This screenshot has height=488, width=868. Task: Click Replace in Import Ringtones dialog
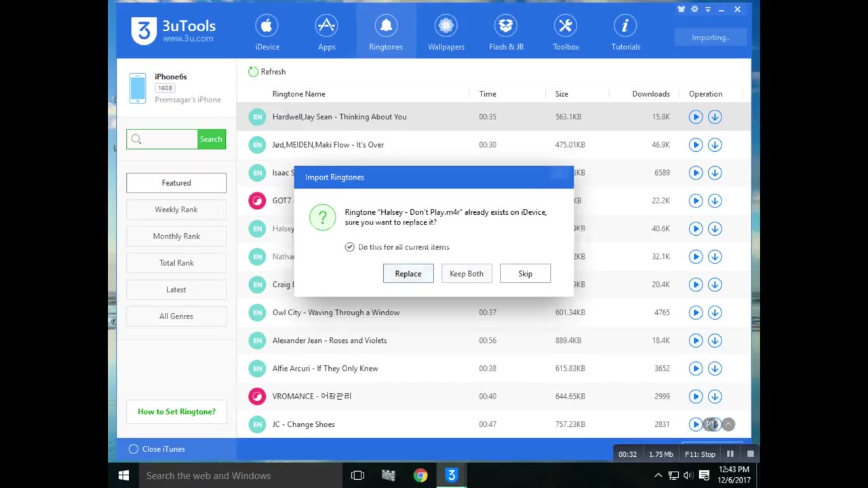coord(408,274)
